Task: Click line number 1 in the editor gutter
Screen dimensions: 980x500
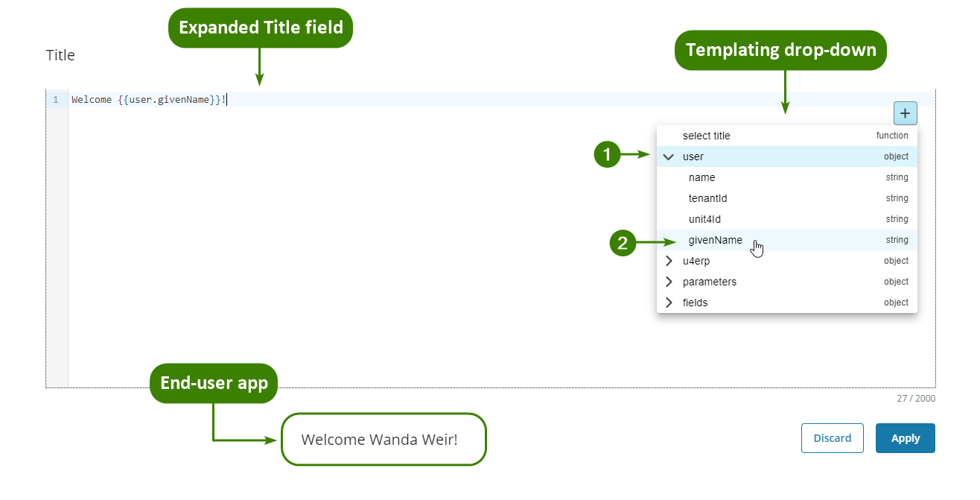Action: [56, 99]
